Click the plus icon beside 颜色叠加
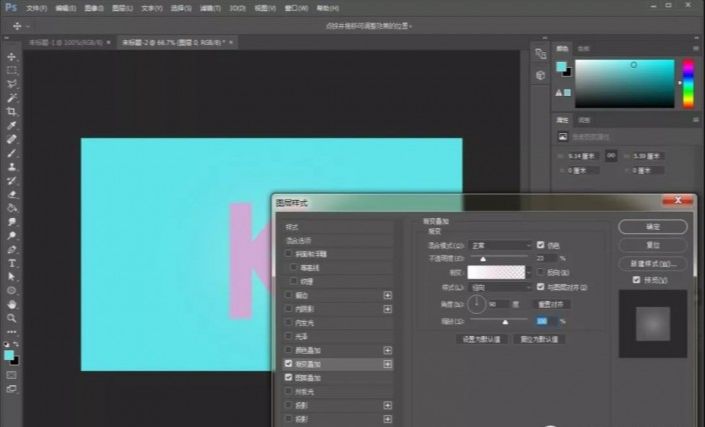Image resolution: width=705 pixels, height=427 pixels. click(388, 350)
